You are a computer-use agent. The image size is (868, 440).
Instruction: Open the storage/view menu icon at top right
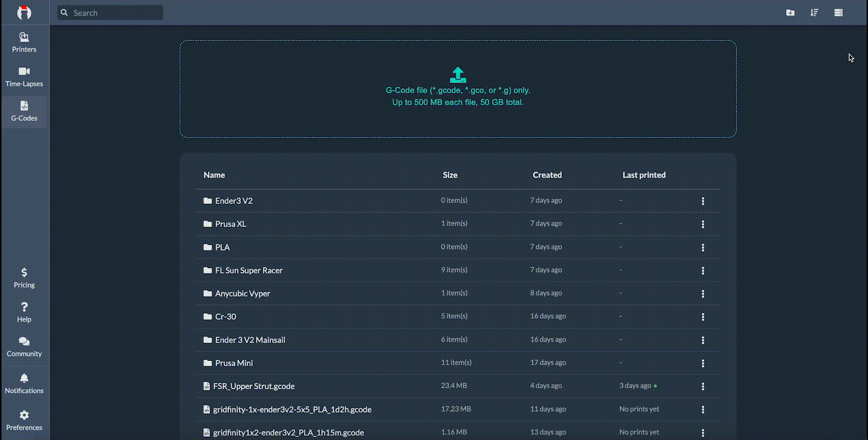coord(838,12)
